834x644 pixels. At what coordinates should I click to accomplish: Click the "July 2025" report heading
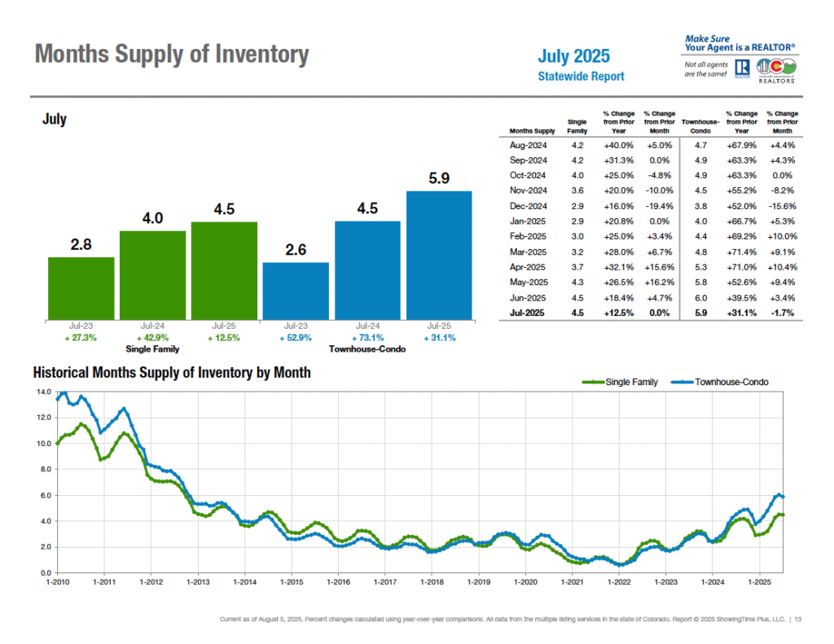pos(573,57)
